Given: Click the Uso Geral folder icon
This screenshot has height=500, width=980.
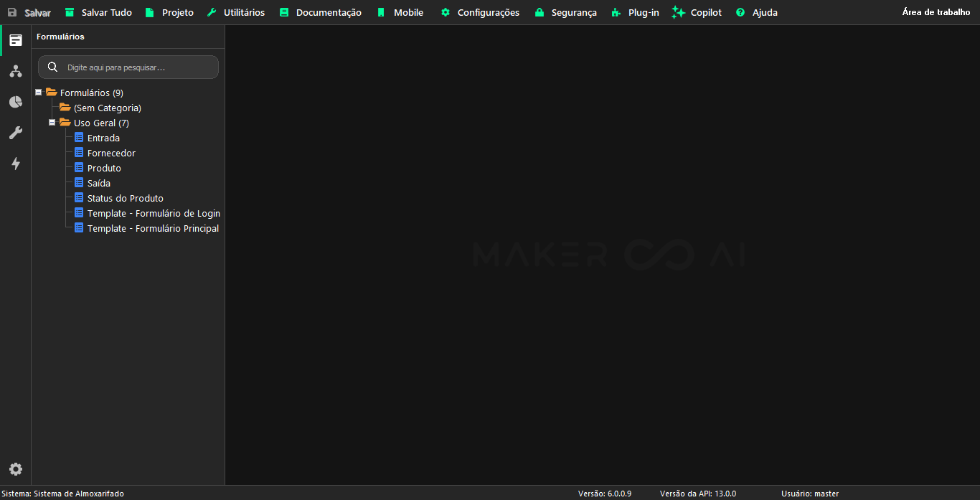Looking at the screenshot, I should (x=65, y=123).
